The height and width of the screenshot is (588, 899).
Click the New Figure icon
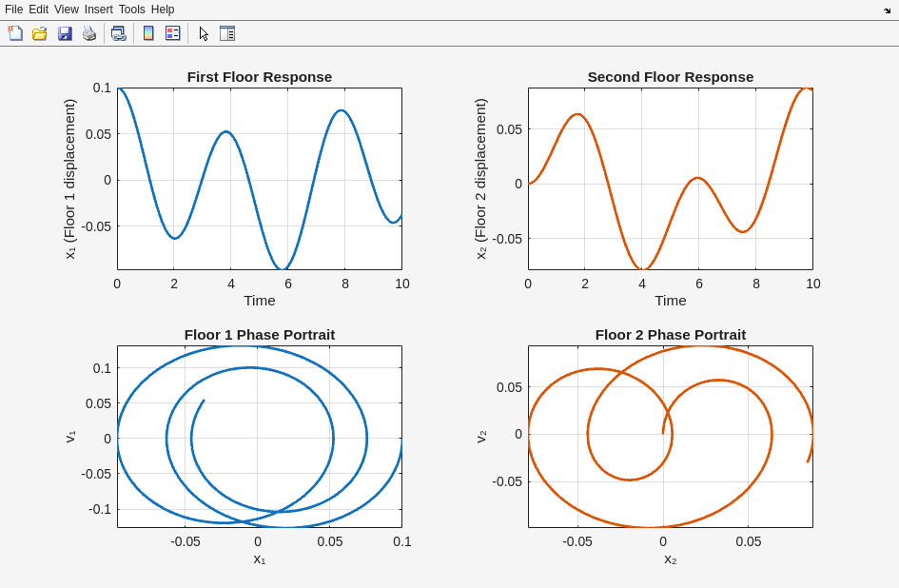[x=15, y=33]
